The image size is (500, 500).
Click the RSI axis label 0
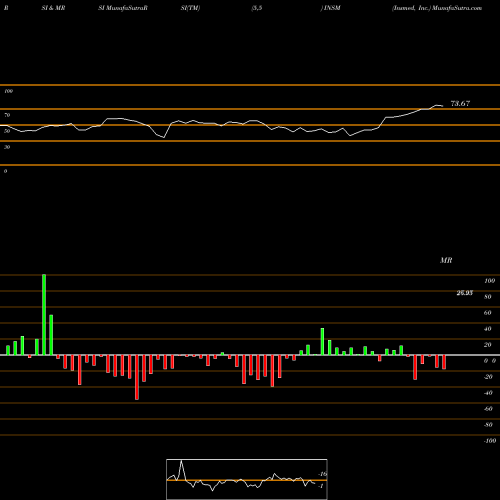point(6,171)
